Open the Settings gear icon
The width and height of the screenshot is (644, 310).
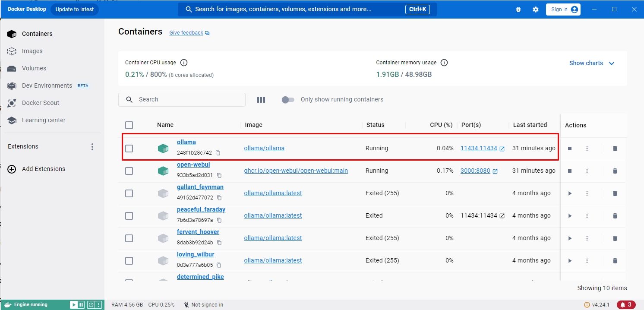(536, 9)
